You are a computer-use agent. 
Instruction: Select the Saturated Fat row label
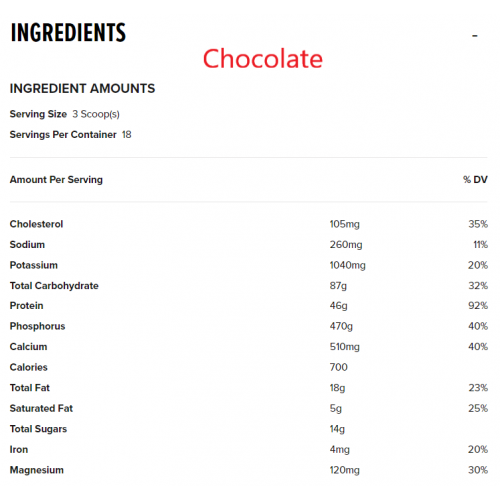pos(41,408)
